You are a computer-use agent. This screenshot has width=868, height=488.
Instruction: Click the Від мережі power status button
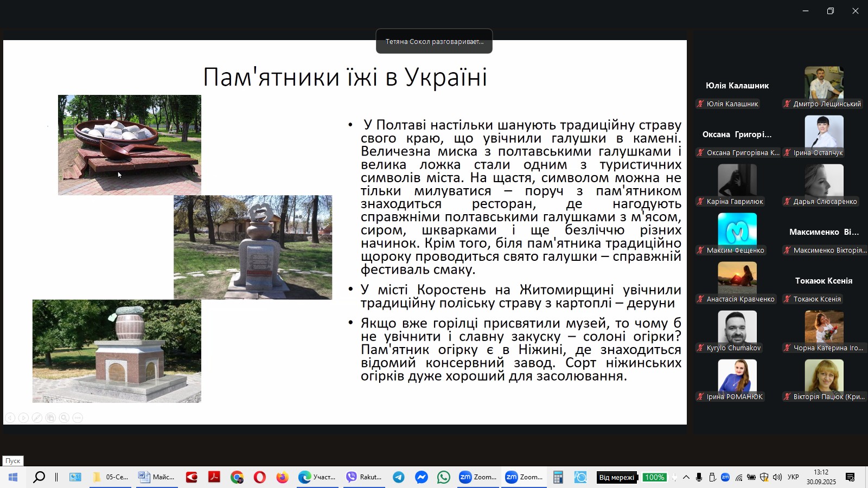point(617,478)
